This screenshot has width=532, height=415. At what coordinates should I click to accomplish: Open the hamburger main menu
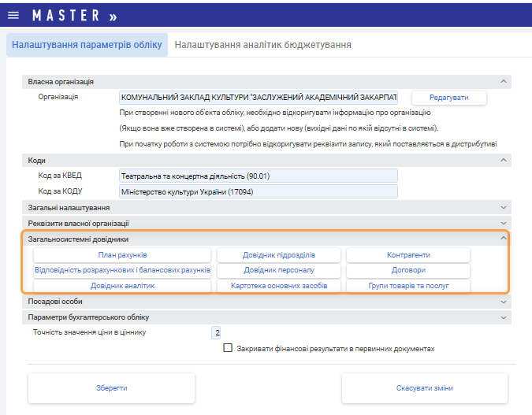tap(13, 16)
